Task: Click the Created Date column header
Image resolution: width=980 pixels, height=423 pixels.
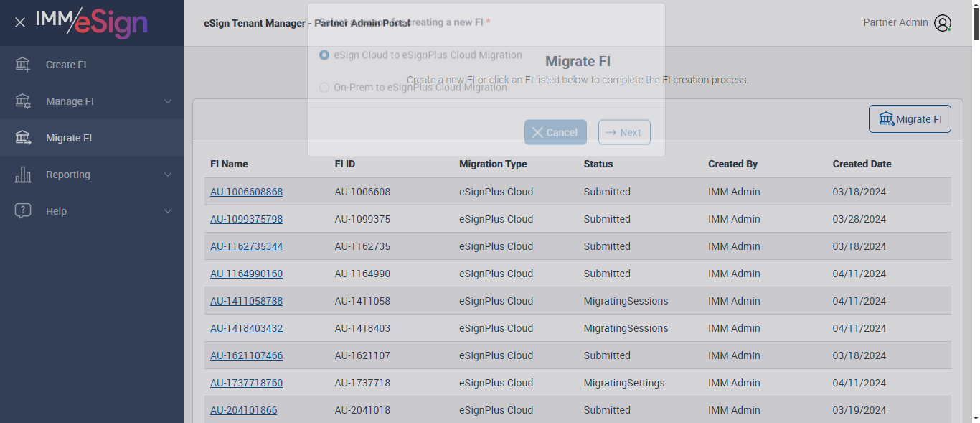Action: 862,164
